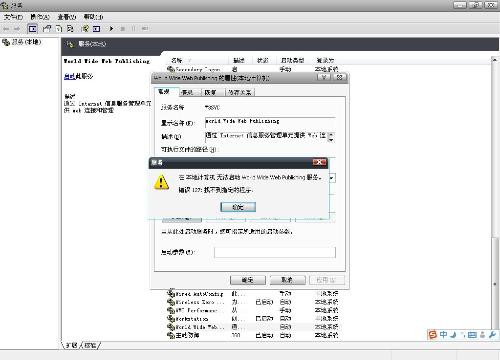Screen dimensions: 500x360
Task: Open the startup type dropdown arrow
Action: click(332, 178)
